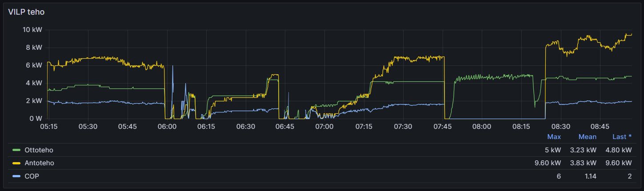644x191 pixels.
Task: Open the yellow Antoteho color swatch
Action: click(x=17, y=163)
